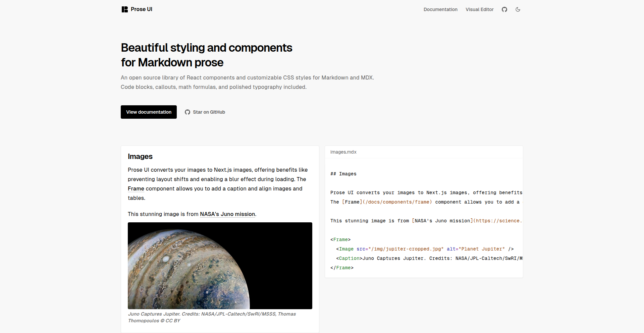Click the Images section heading

140,157
